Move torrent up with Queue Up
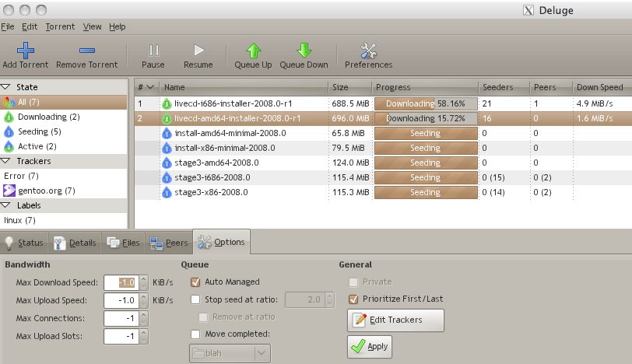The image size is (632, 364). coord(253,51)
